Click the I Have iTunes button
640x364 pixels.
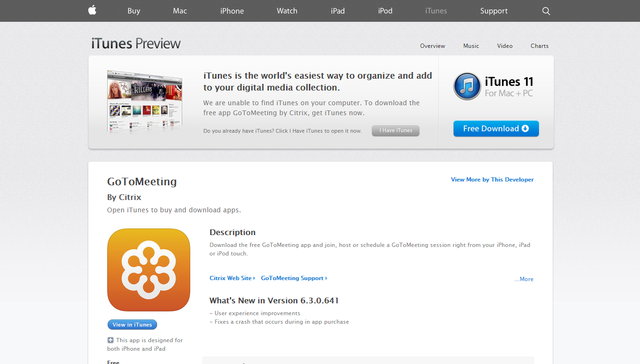tap(396, 131)
